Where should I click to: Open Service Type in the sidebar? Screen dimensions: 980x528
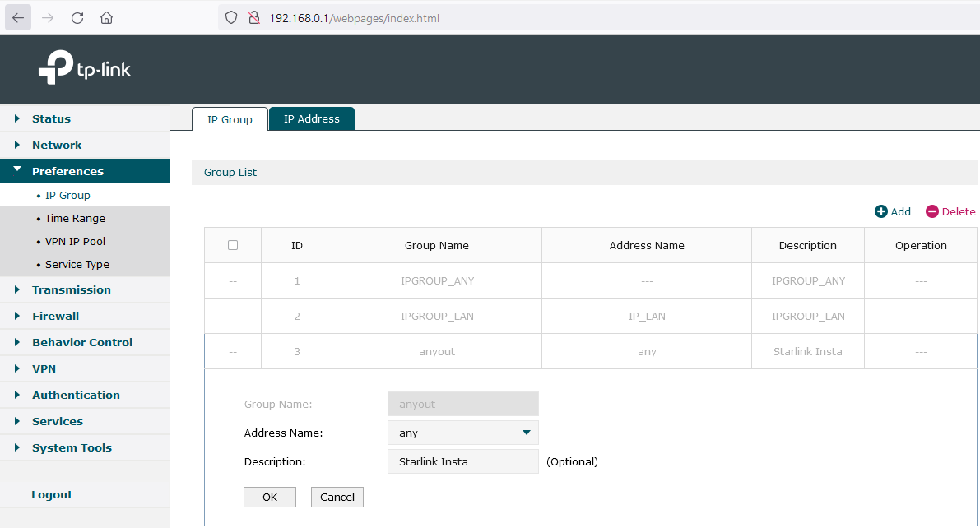(77, 264)
